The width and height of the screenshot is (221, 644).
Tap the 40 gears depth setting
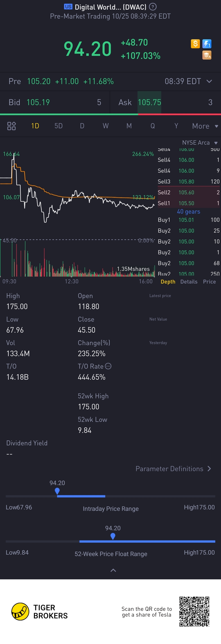click(x=188, y=212)
